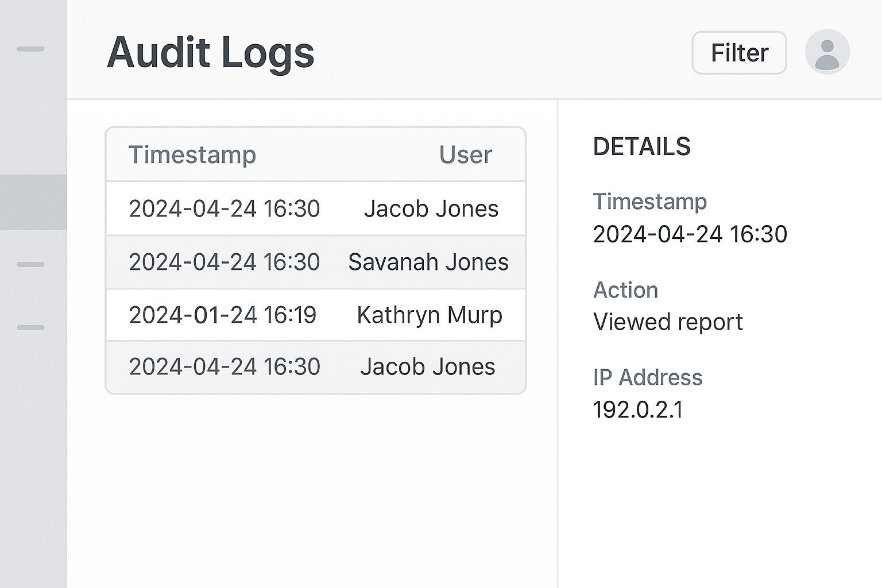The height and width of the screenshot is (588, 882).
Task: Select the 192.0.2.1 IP address value
Action: tap(637, 410)
